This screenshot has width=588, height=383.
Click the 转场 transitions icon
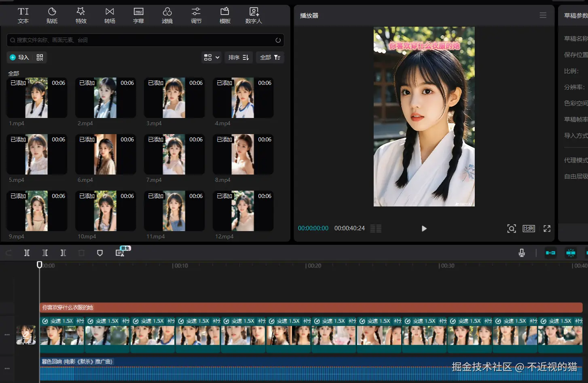pyautogui.click(x=110, y=15)
